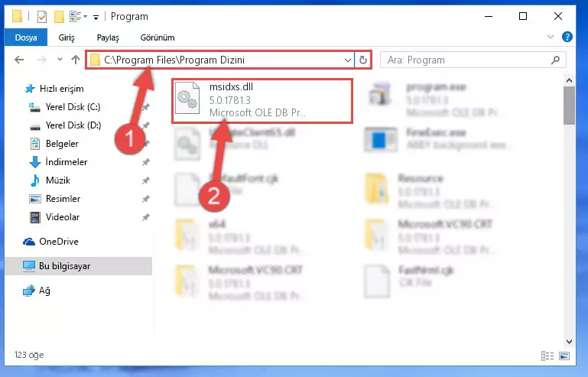Screen dimensions: 588x377
Task: Switch to the Giriş ribbon tab
Action: pos(67,37)
